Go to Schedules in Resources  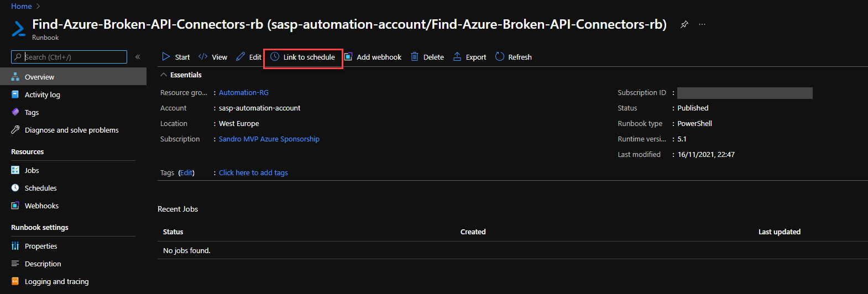(x=40, y=188)
